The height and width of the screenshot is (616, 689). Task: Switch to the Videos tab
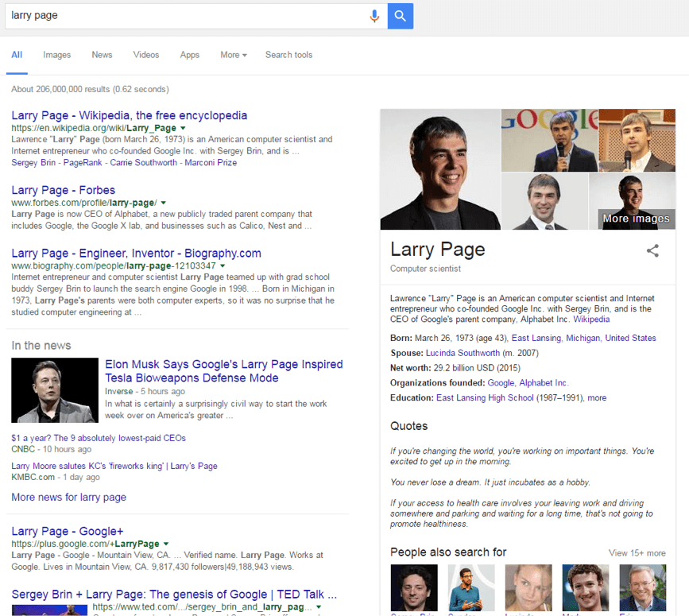146,55
